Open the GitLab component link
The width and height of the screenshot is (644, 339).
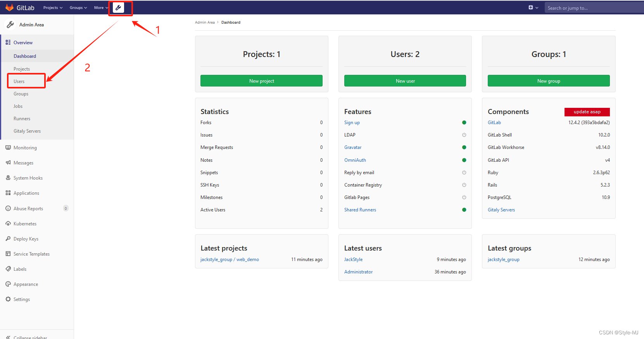pos(494,123)
